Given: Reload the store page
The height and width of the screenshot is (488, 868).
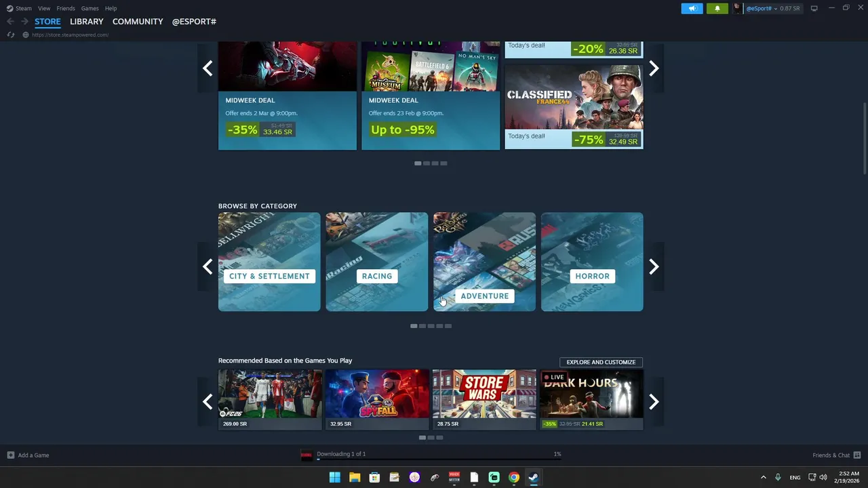Looking at the screenshot, I should tap(10, 35).
